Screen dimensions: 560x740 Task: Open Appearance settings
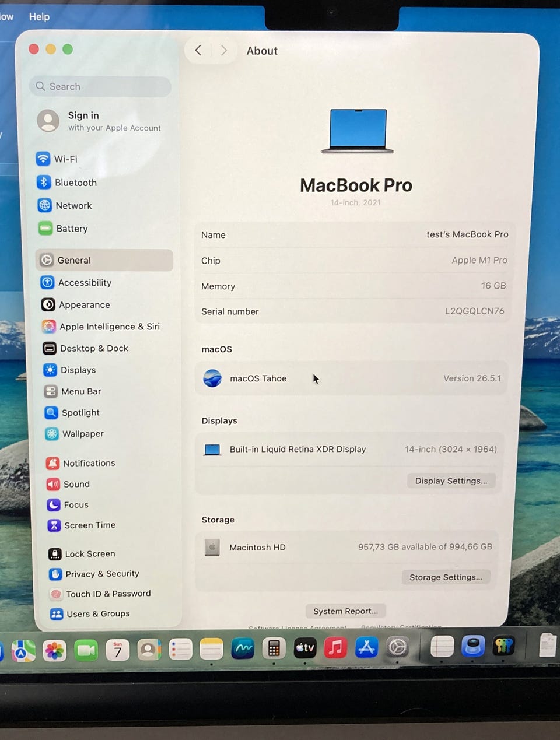tap(76, 304)
